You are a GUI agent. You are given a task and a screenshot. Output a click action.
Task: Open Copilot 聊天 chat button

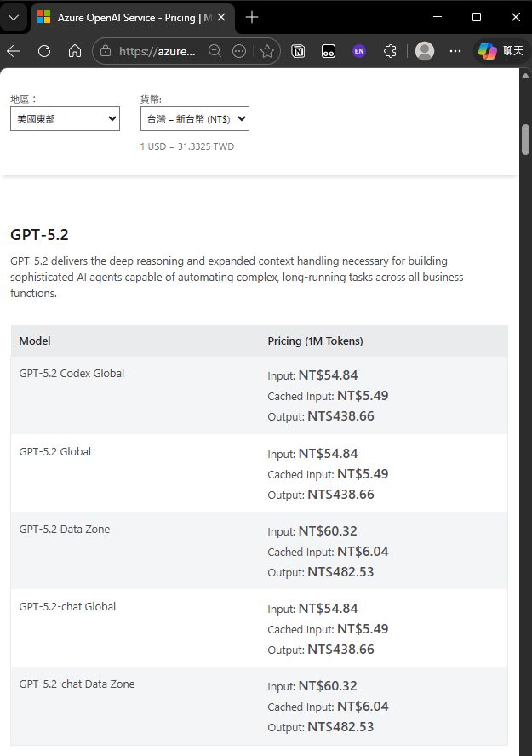coord(501,51)
